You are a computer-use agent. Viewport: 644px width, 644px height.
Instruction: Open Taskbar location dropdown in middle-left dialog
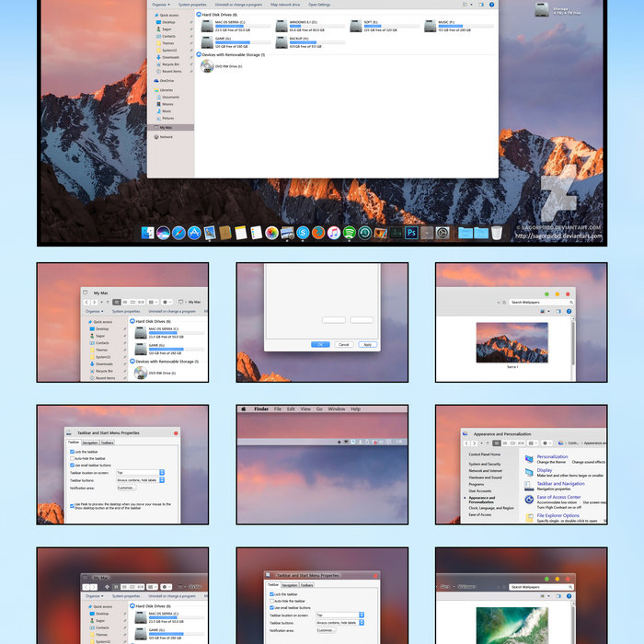(140, 472)
